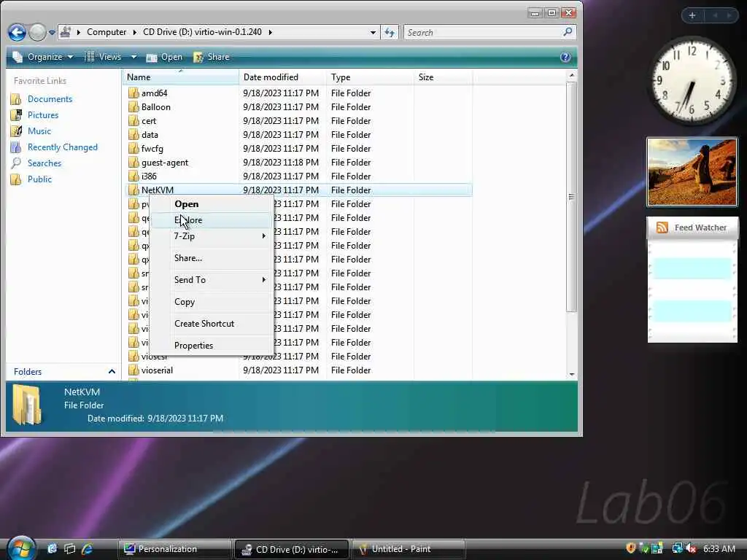
Task: Click the file list vertical scrollbar thumb
Action: [x=572, y=197]
